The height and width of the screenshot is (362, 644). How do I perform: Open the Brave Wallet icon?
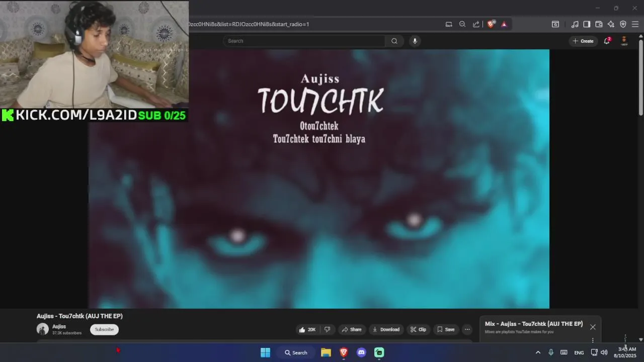(x=599, y=24)
